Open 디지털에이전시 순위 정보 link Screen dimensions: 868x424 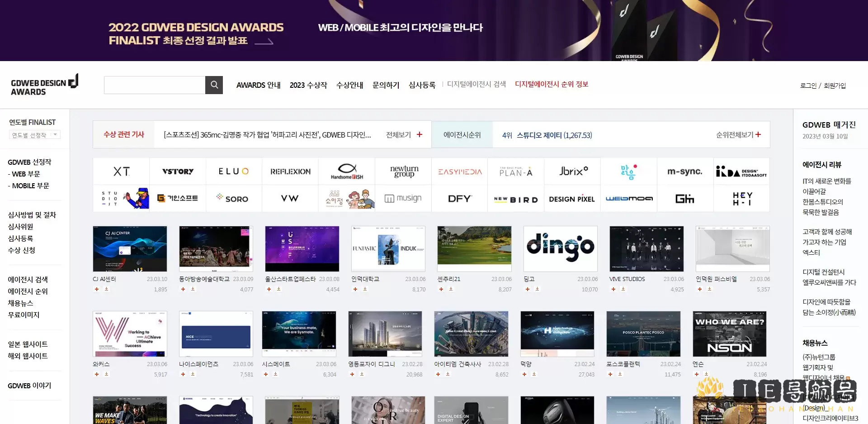click(x=552, y=84)
